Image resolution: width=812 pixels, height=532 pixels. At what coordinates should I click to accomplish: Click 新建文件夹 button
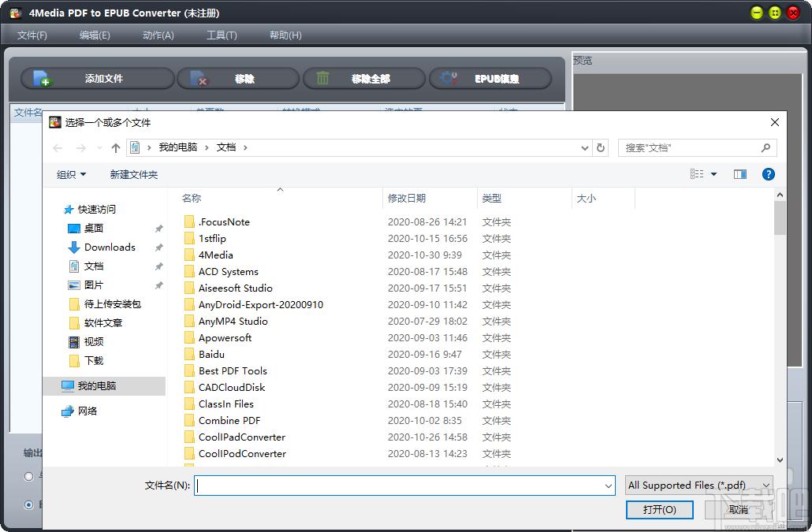pos(133,175)
